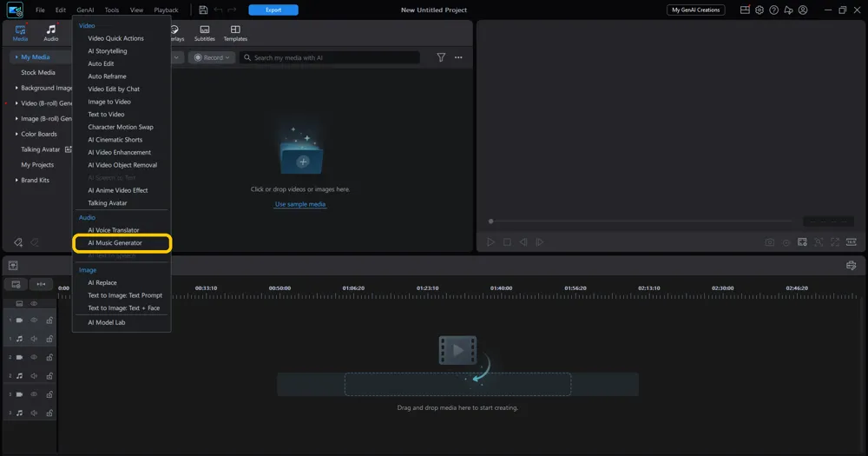868x456 pixels.
Task: Collapse the My Media tree arrow
Action: (x=16, y=57)
